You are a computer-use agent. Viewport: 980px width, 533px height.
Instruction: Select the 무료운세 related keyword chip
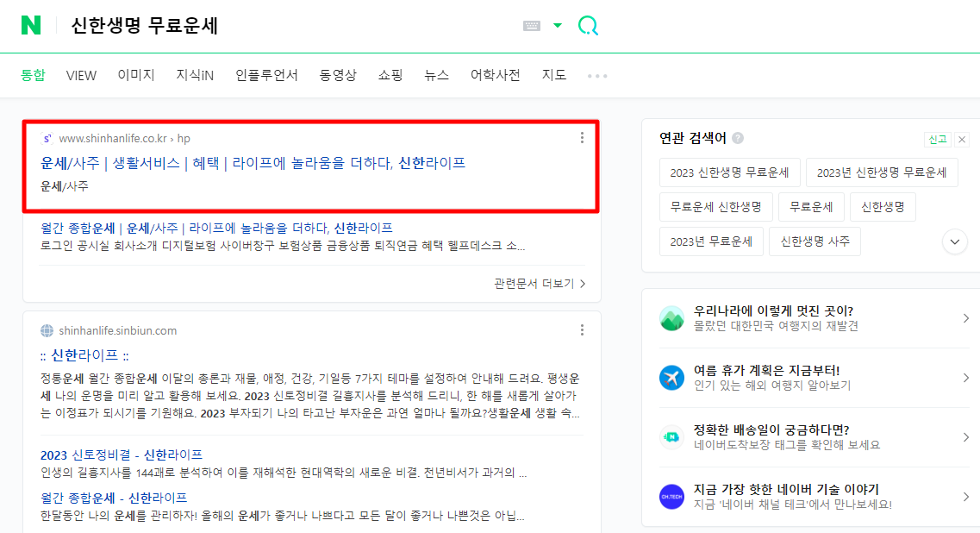click(x=811, y=207)
